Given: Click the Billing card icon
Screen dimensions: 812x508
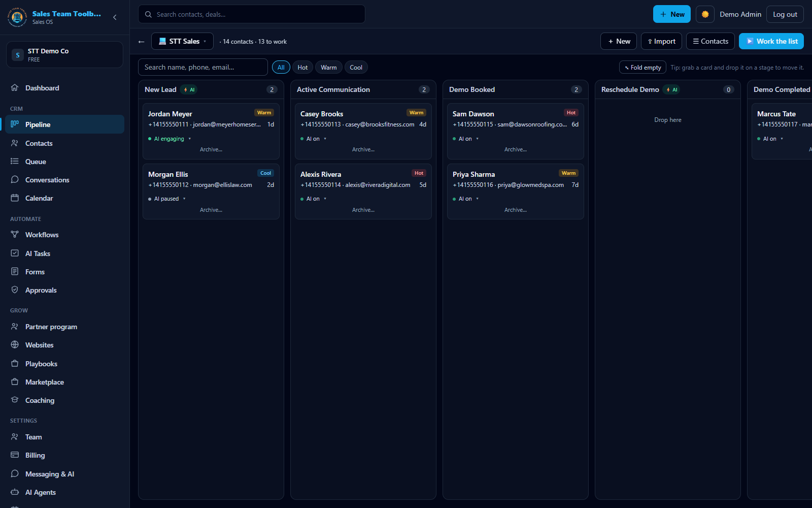Looking at the screenshot, I should pyautogui.click(x=15, y=455).
